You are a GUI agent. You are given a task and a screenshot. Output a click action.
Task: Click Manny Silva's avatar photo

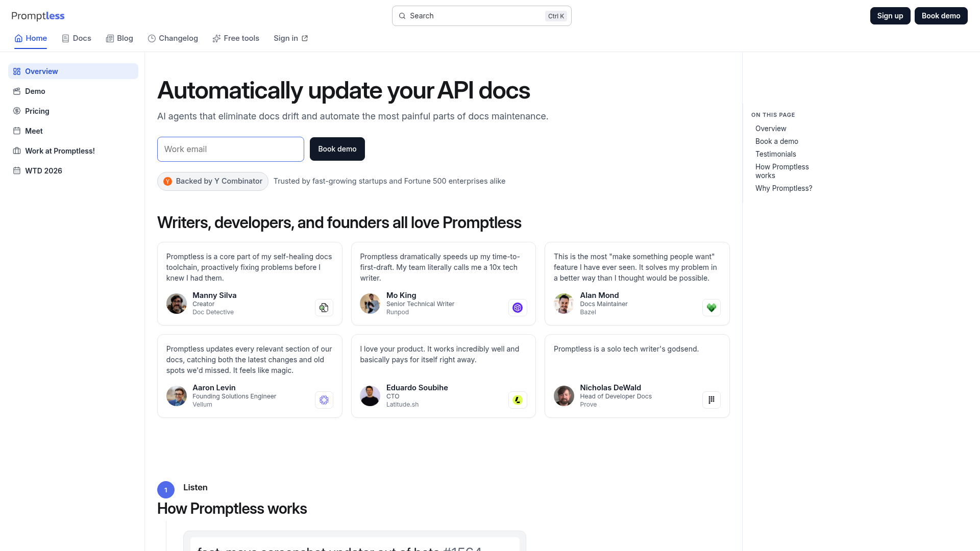pyautogui.click(x=177, y=304)
